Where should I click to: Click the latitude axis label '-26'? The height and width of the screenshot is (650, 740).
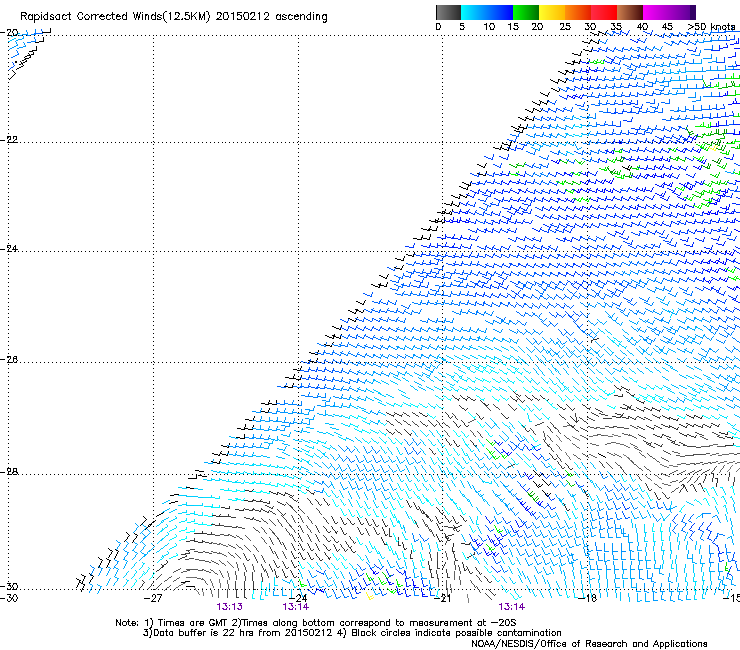(9, 360)
